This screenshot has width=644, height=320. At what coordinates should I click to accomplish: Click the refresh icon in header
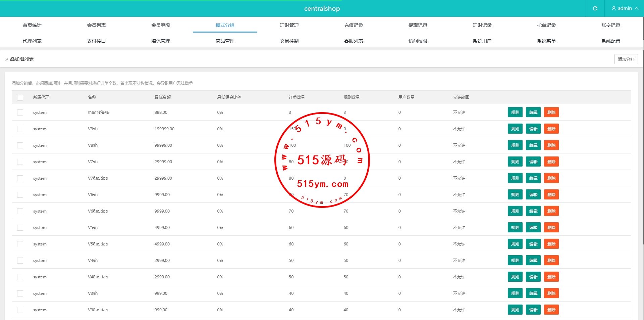(595, 8)
